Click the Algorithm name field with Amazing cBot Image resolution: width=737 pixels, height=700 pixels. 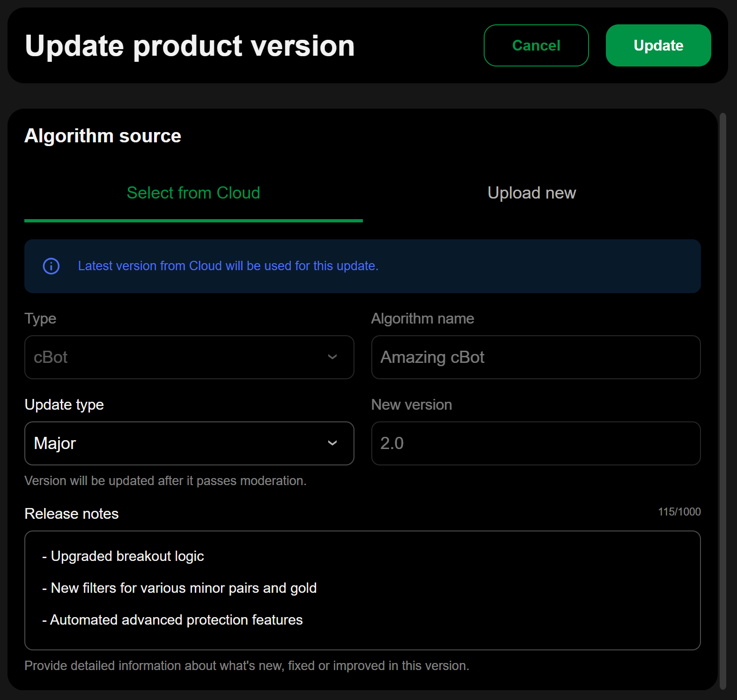pyautogui.click(x=536, y=357)
